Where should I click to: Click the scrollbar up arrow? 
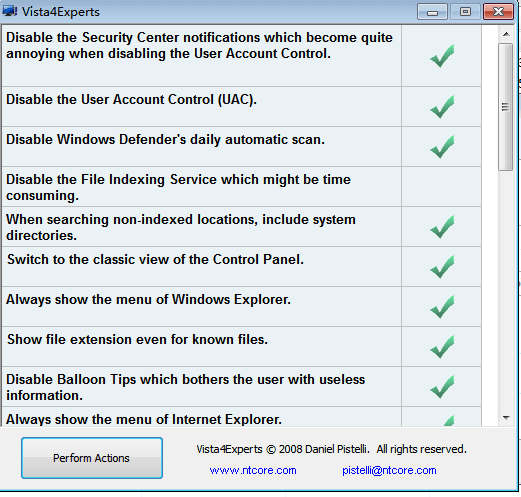506,34
